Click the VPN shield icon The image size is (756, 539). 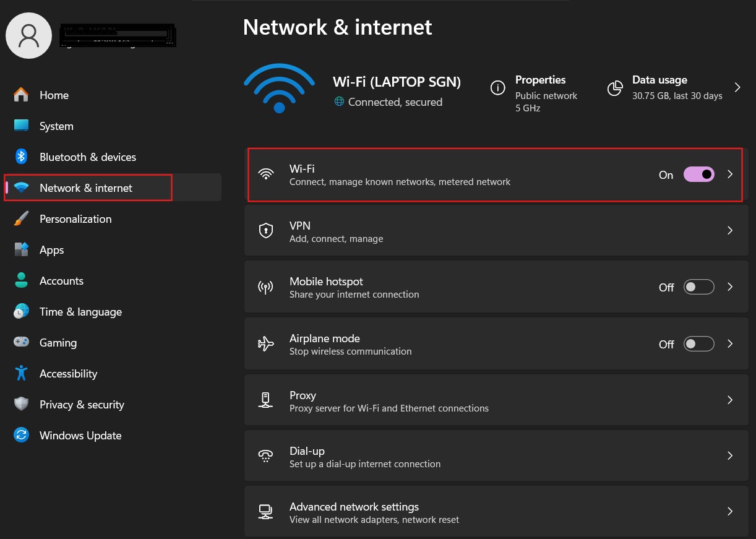tap(266, 231)
